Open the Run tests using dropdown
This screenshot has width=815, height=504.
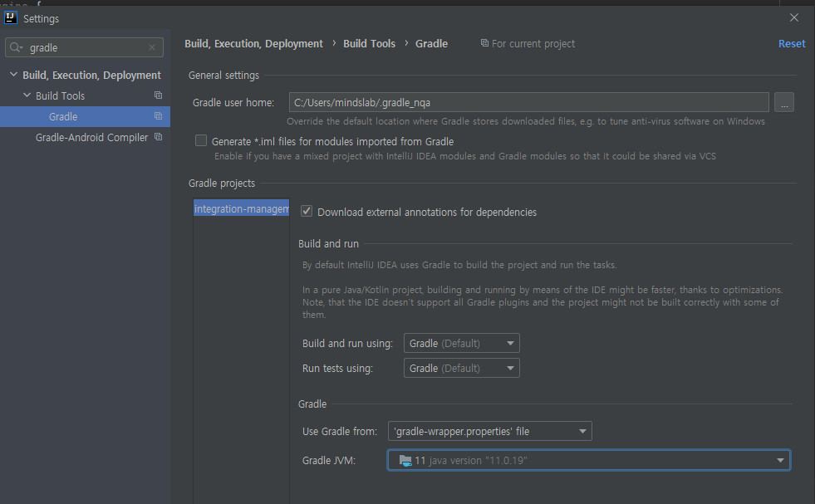[x=462, y=368]
